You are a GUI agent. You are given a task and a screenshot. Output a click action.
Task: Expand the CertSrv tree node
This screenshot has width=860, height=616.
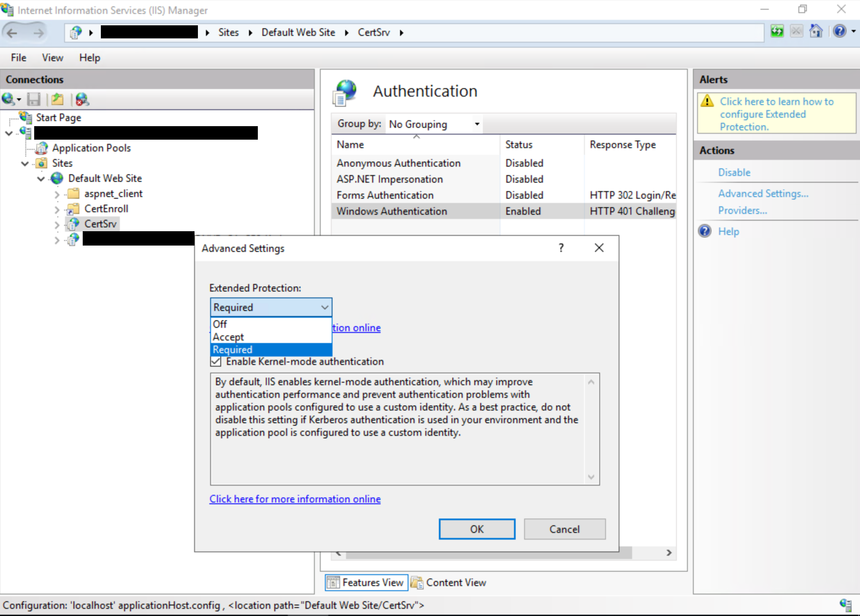point(57,224)
